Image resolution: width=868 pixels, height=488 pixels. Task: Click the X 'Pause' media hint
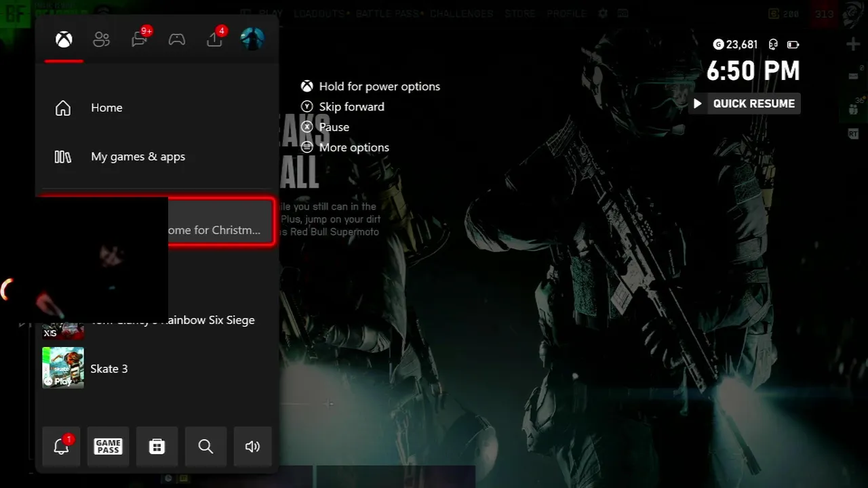[x=325, y=127]
